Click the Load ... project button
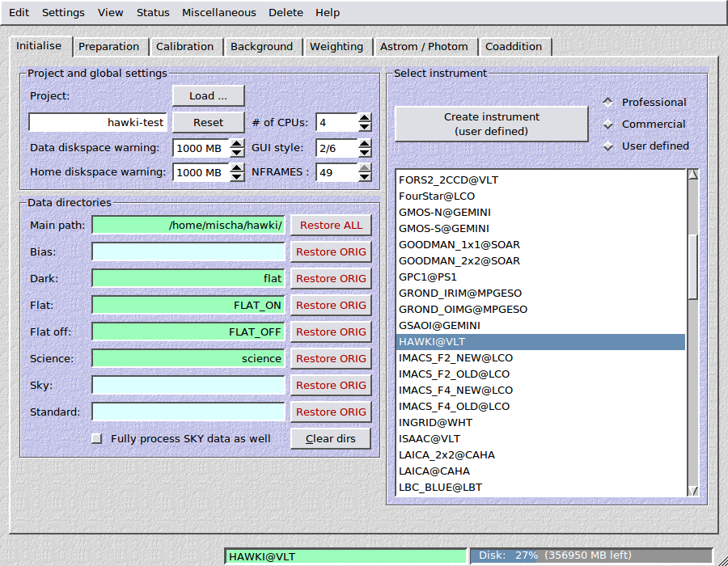Screen dimensions: 728x566 point(208,96)
